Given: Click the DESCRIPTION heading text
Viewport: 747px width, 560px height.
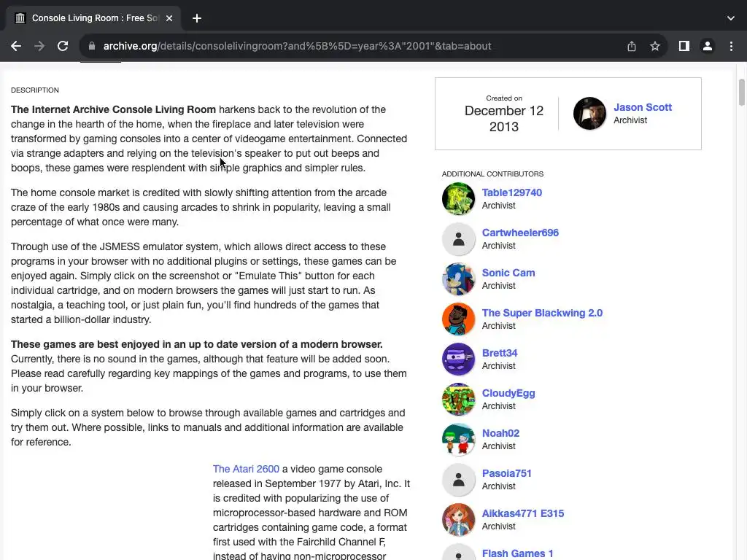Looking at the screenshot, I should 35,90.
